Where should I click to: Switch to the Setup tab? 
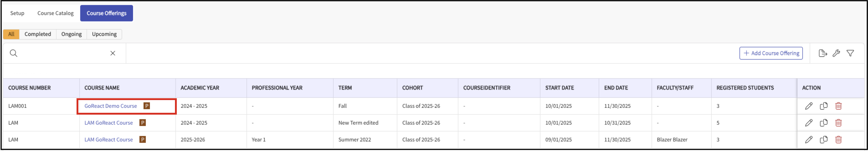(17, 13)
